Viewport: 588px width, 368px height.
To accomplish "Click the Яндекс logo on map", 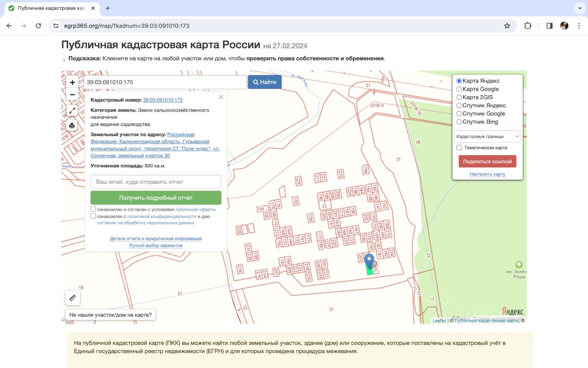I will [512, 312].
